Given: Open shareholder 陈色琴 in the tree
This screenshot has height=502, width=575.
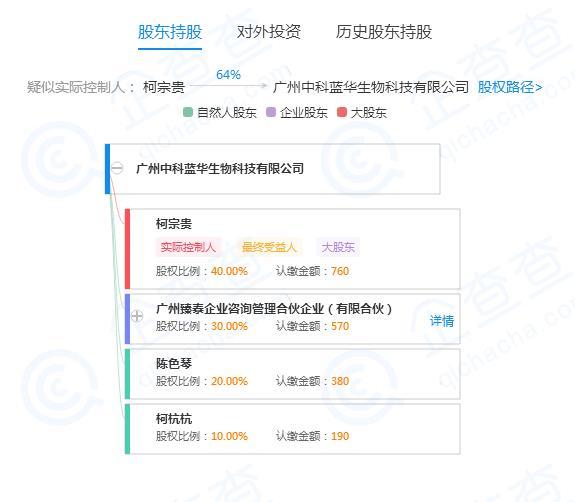Looking at the screenshot, I should (x=174, y=364).
